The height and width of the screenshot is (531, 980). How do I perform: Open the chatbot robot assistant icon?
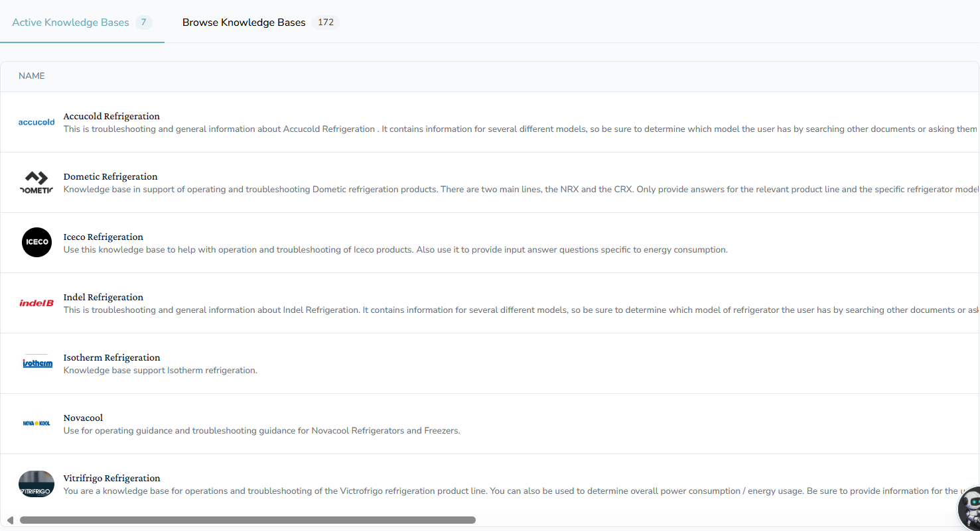click(969, 509)
